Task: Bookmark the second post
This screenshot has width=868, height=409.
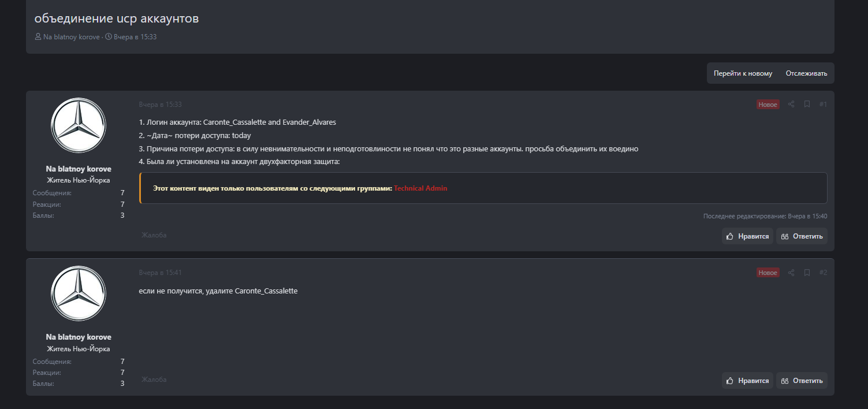Action: [807, 273]
